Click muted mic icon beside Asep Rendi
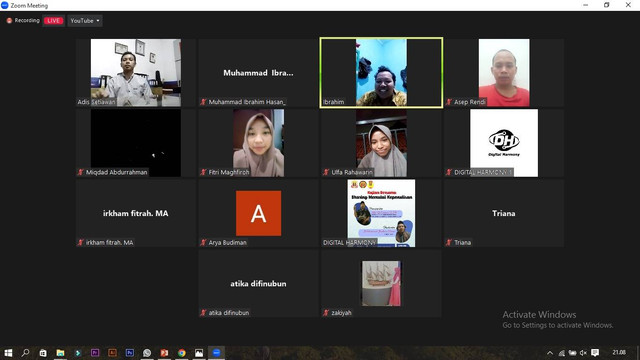Screen dimensions: 640x360 [x=449, y=102]
